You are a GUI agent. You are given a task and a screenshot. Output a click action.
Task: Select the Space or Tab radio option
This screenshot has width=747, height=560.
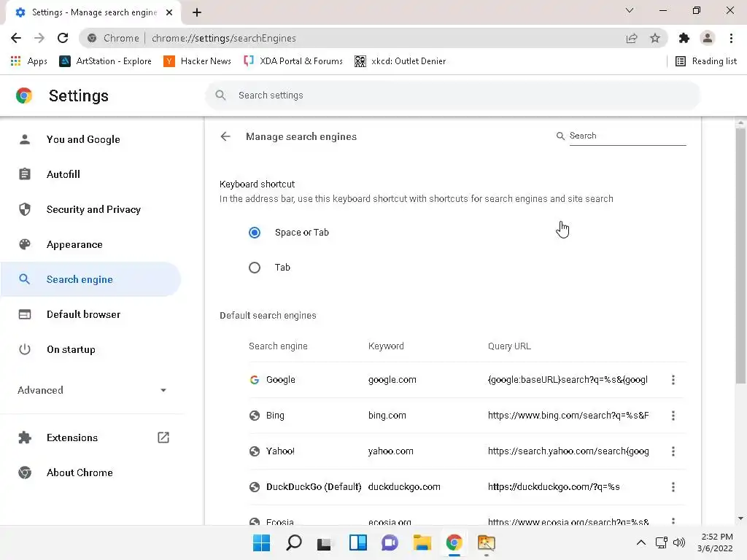click(x=255, y=233)
